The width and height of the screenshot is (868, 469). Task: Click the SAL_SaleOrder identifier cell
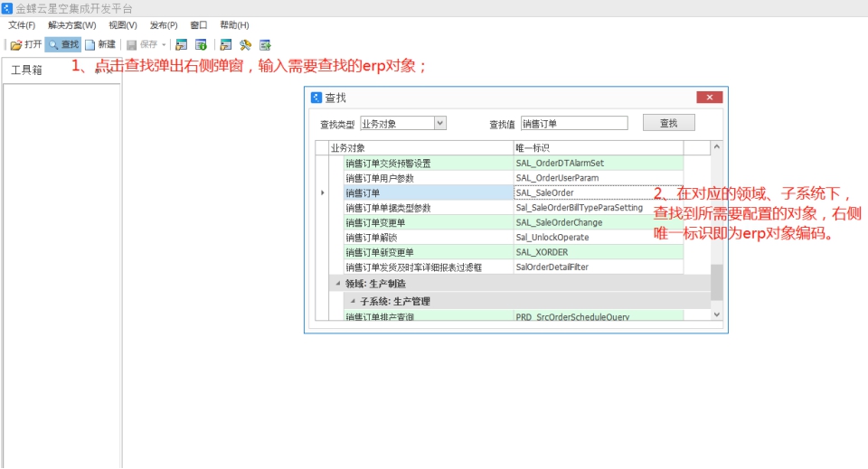pyautogui.click(x=599, y=193)
